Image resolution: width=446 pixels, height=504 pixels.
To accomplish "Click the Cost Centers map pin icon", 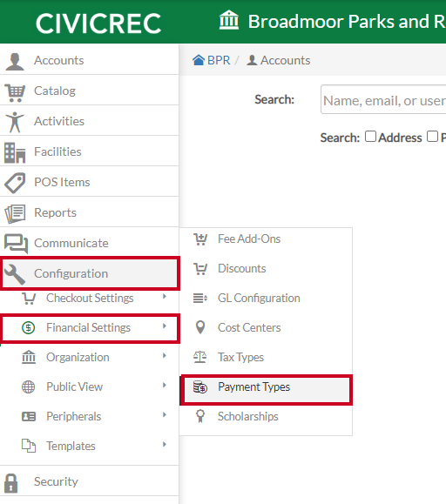I will click(x=200, y=327).
